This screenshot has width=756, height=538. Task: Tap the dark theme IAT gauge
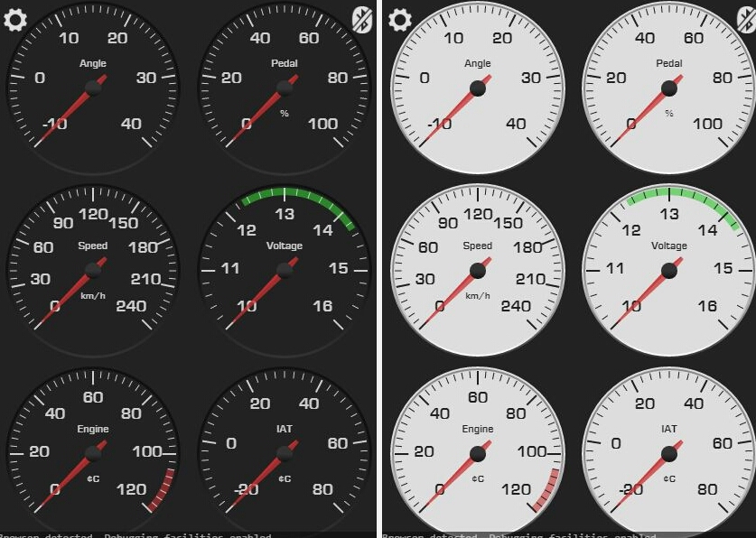tap(285, 452)
